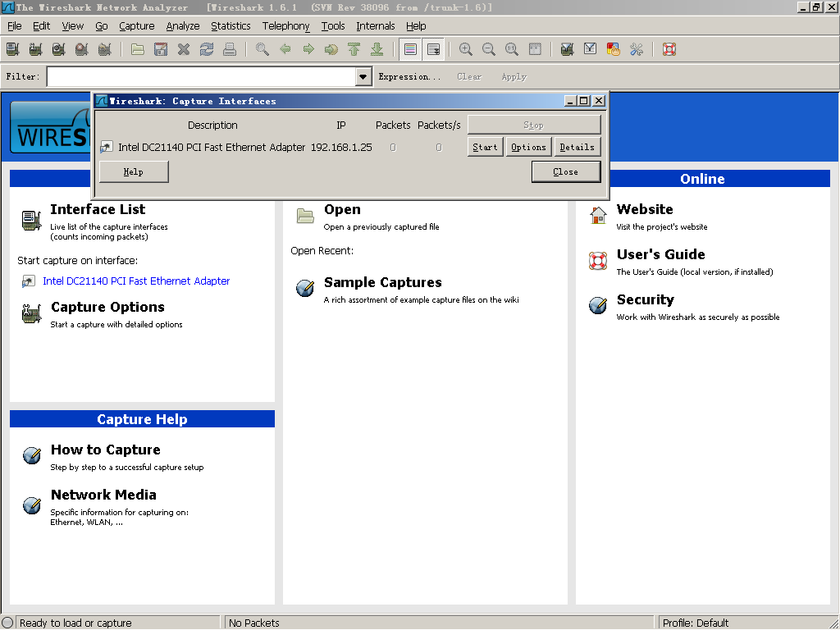This screenshot has height=630, width=840.
Task: Click the help lifebuoy toolbar icon
Action: coord(669,49)
